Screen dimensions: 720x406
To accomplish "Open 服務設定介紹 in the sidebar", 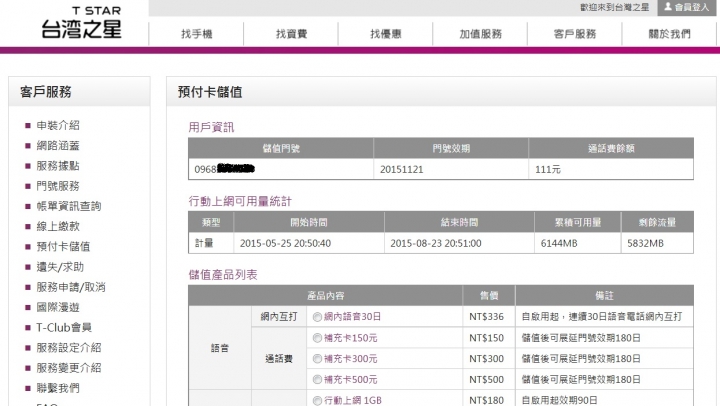I will [69, 348].
